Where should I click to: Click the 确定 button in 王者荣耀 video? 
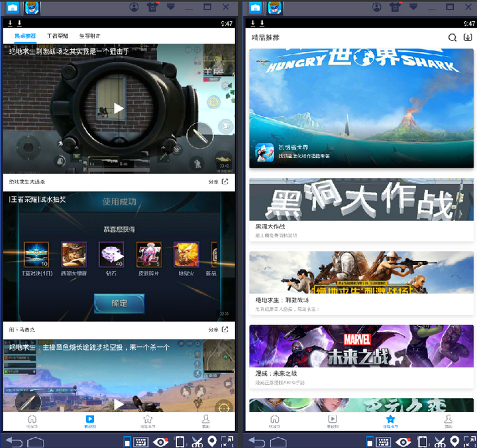coord(119,303)
